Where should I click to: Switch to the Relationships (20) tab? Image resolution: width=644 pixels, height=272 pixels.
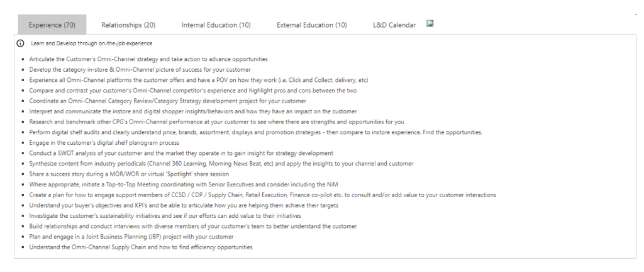click(x=128, y=25)
